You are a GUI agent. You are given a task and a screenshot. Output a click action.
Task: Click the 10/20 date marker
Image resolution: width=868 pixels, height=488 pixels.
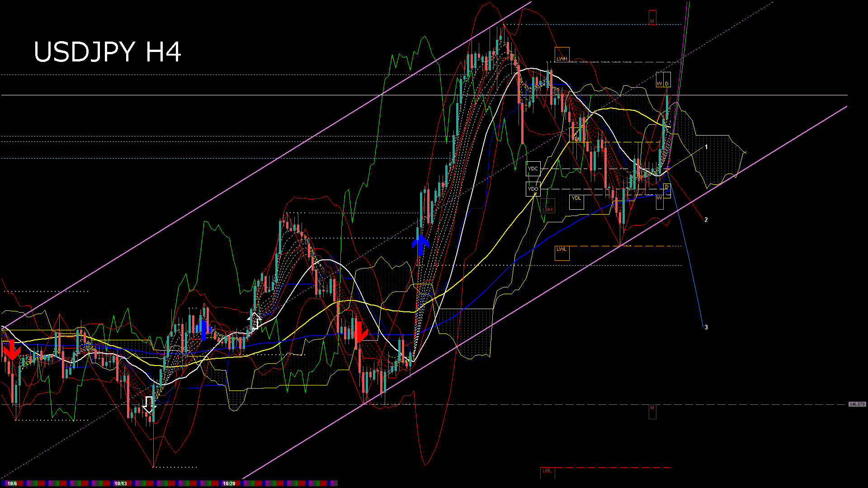tap(229, 483)
